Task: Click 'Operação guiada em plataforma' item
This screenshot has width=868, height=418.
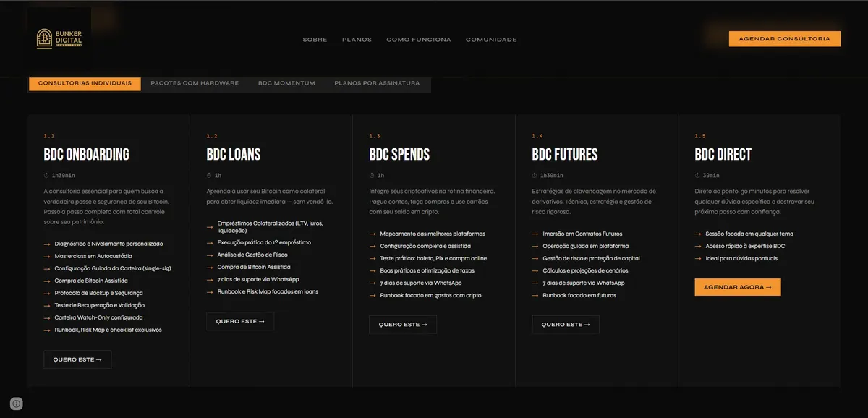Action: click(586, 246)
